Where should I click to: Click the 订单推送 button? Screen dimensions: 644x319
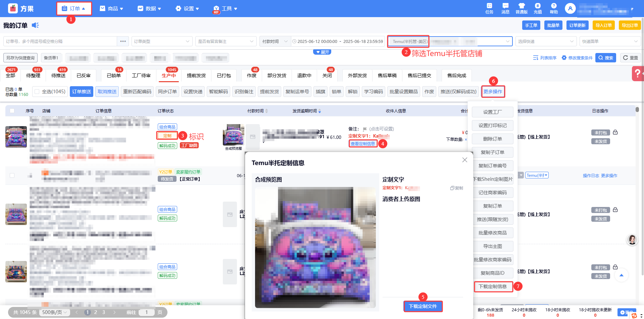[x=82, y=92]
